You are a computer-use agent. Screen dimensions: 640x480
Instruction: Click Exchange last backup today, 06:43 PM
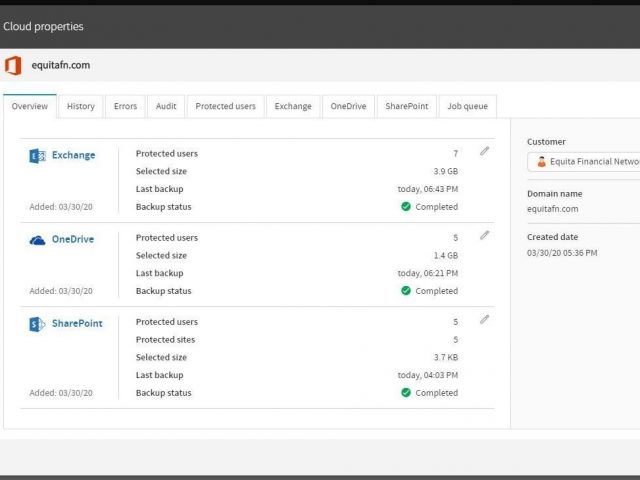428,189
